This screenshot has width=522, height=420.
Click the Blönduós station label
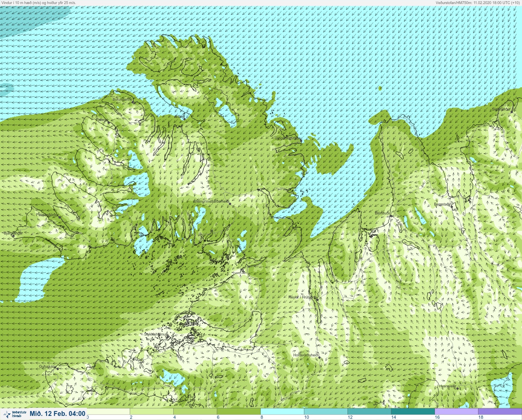click(x=383, y=213)
